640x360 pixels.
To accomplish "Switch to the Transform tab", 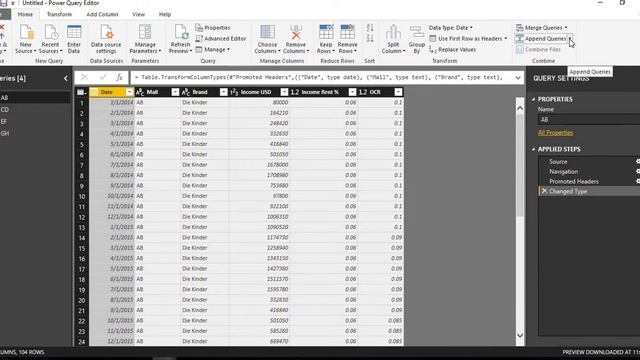I will click(59, 14).
